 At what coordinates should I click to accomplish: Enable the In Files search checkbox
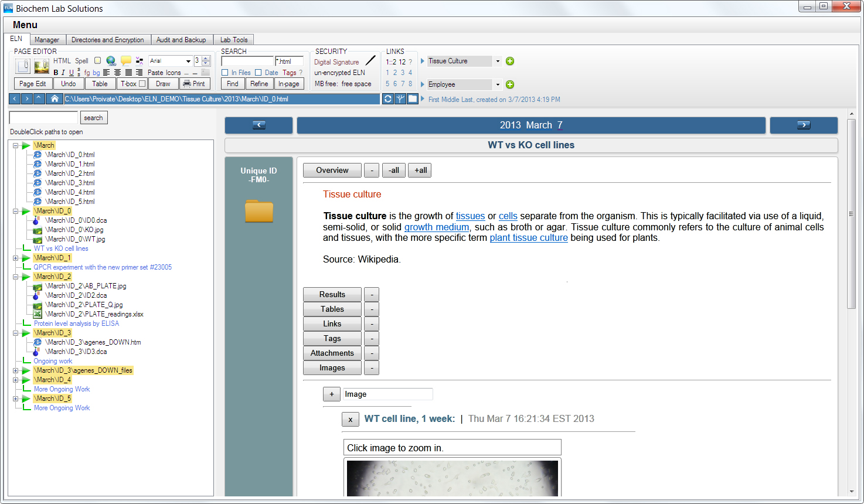click(x=225, y=73)
